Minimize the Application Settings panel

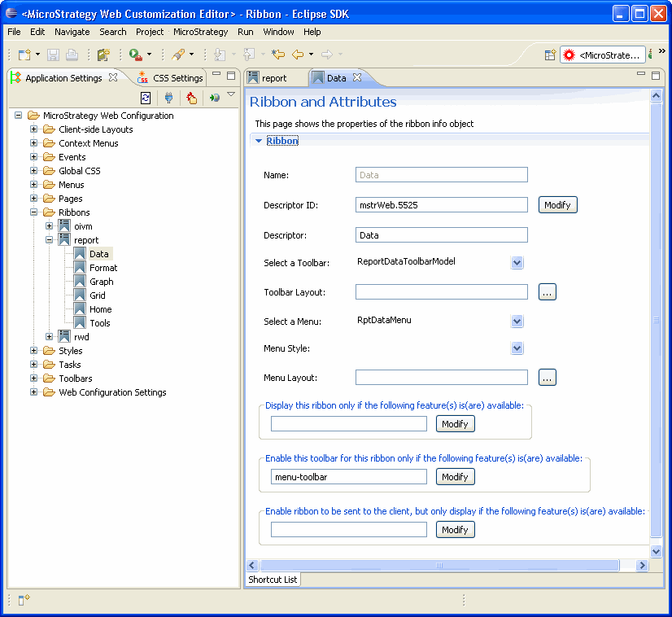[216, 75]
